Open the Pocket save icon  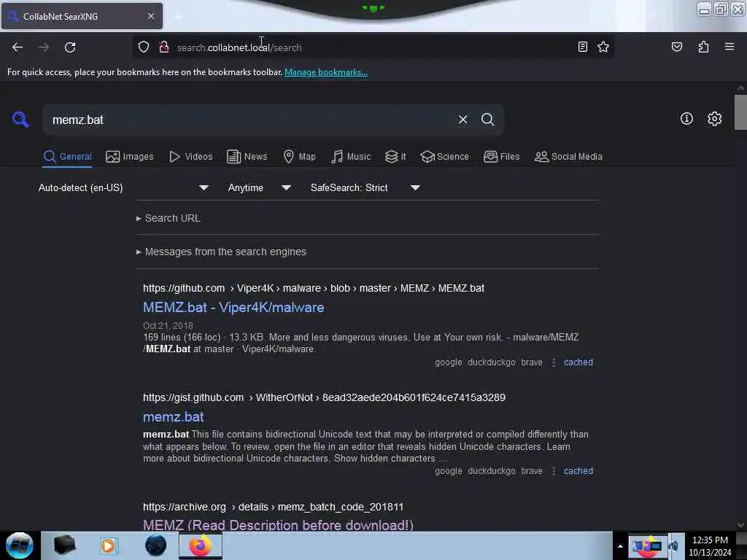[x=676, y=47]
